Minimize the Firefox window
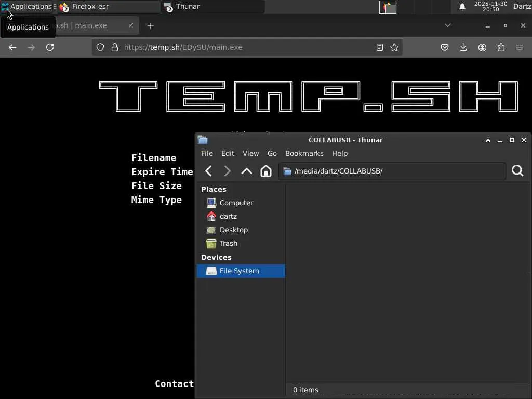Viewport: 532px width, 399px height. tap(487, 26)
